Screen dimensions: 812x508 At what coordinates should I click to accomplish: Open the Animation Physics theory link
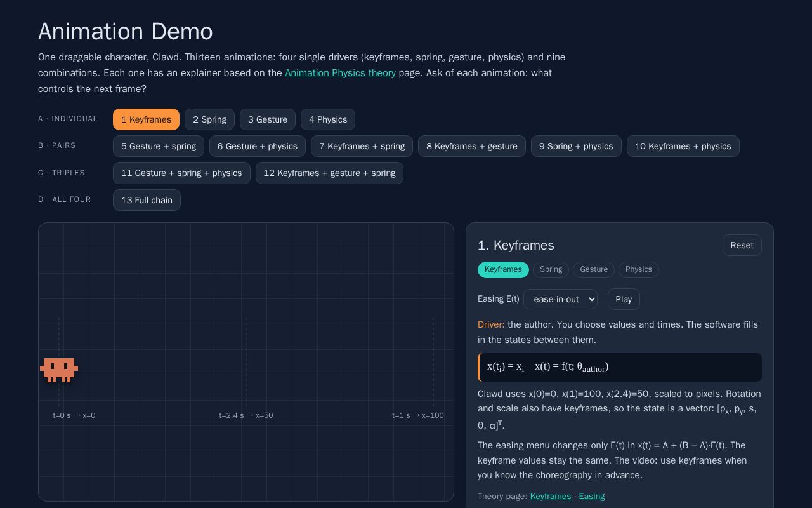pos(340,73)
